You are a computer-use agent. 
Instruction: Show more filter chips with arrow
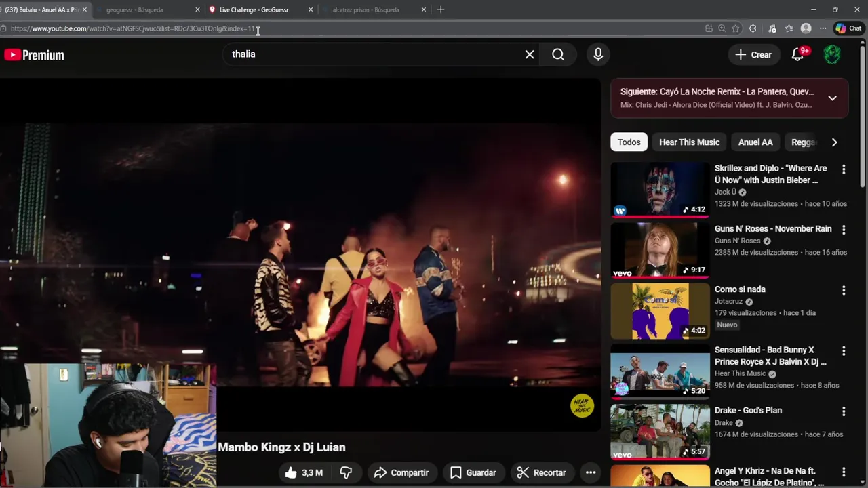(x=834, y=142)
